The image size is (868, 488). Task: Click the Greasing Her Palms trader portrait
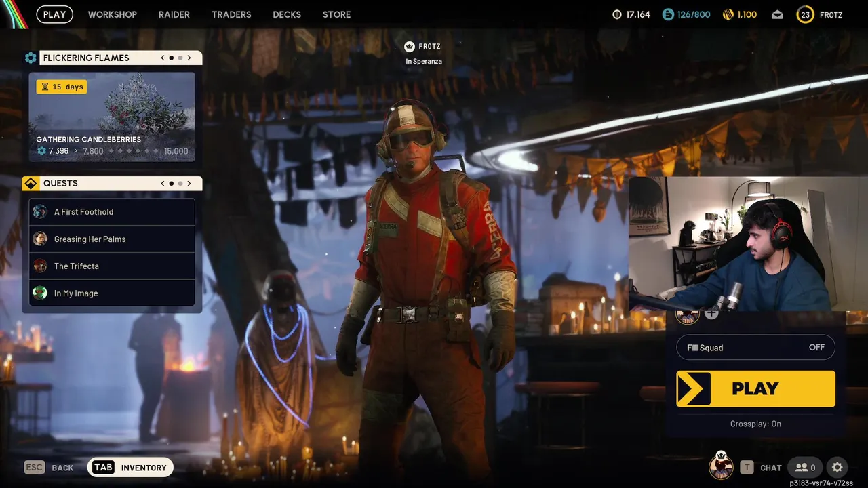click(x=40, y=239)
